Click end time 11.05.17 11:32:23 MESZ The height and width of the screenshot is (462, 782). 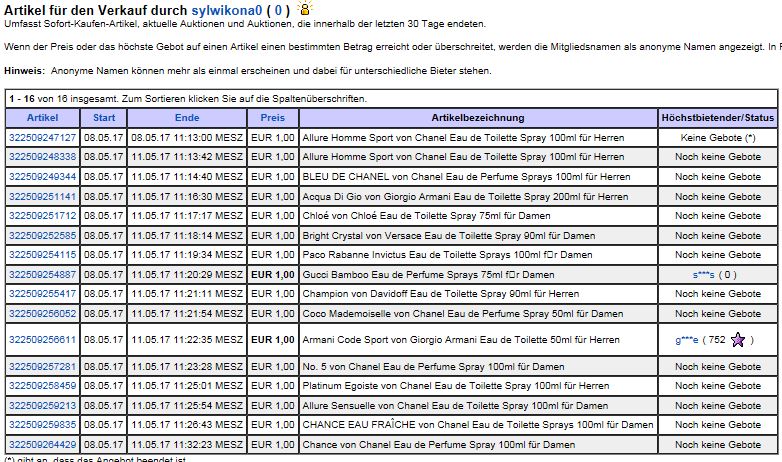point(187,445)
